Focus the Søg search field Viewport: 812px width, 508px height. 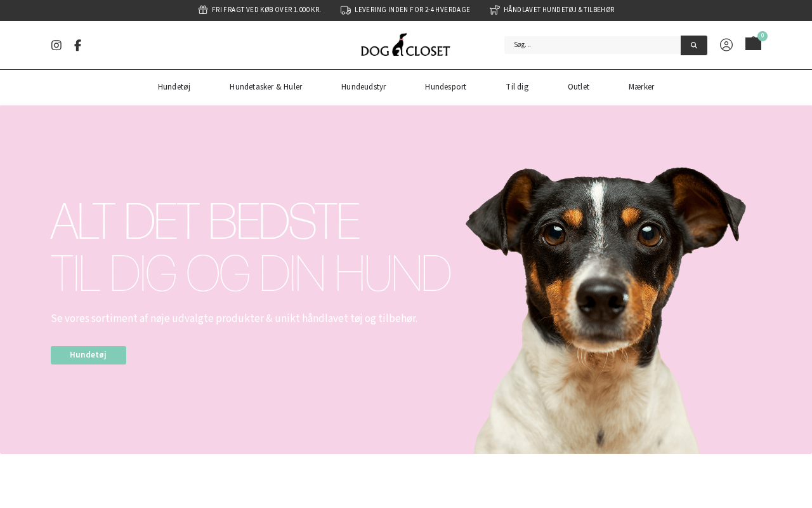(x=593, y=45)
